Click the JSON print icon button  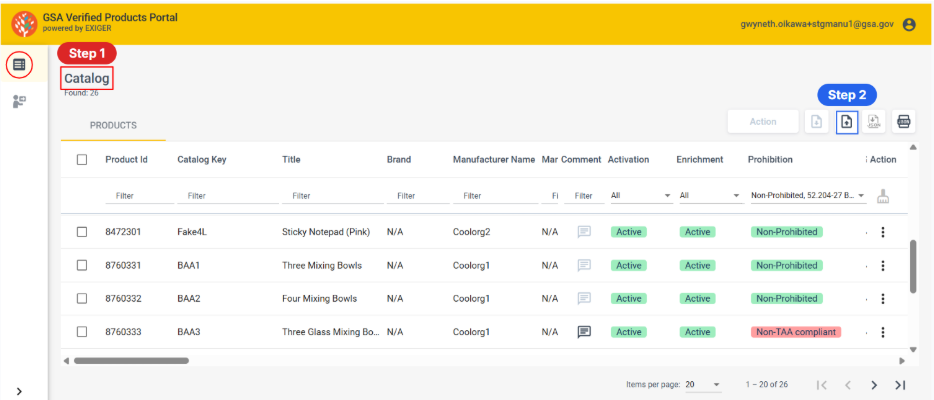coord(904,121)
